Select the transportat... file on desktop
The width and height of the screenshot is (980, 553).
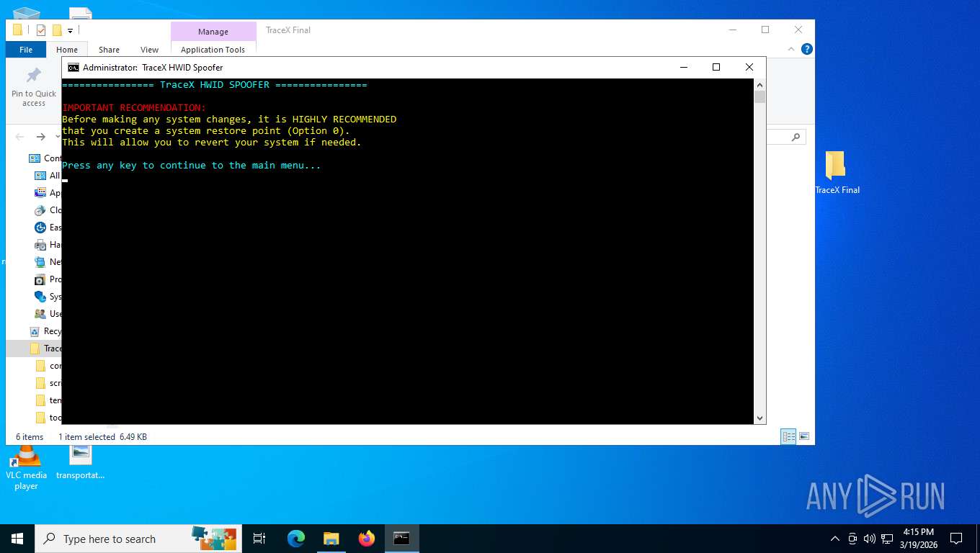(x=81, y=462)
